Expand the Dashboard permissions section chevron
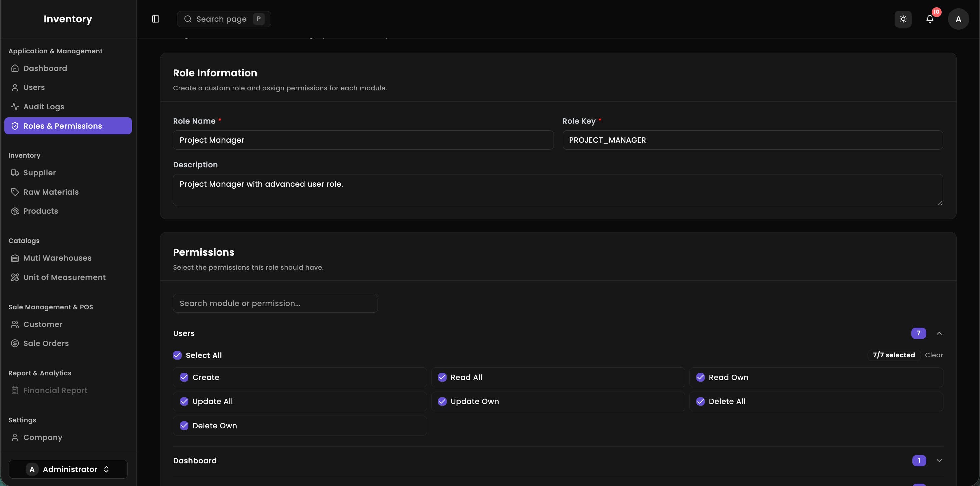The image size is (980, 486). pos(939,461)
